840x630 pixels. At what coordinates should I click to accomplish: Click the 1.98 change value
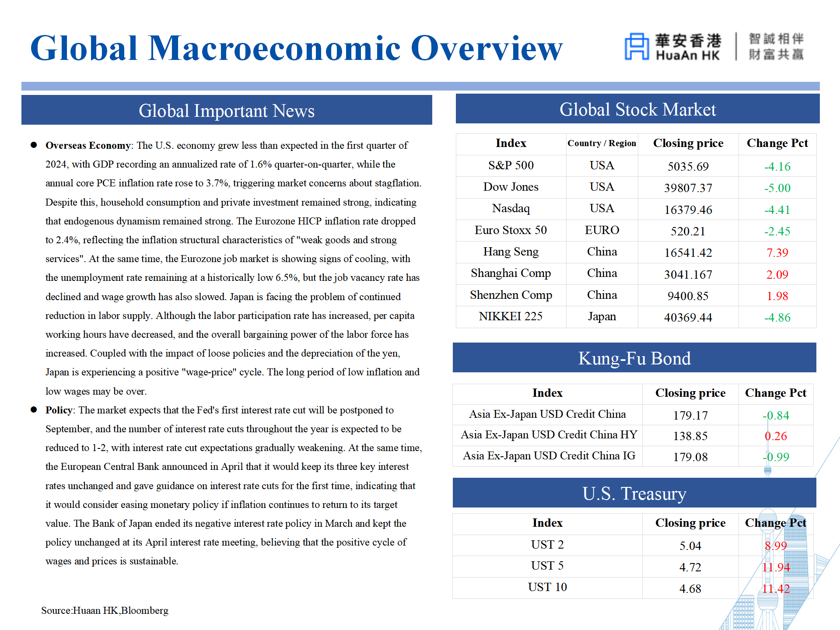click(777, 296)
